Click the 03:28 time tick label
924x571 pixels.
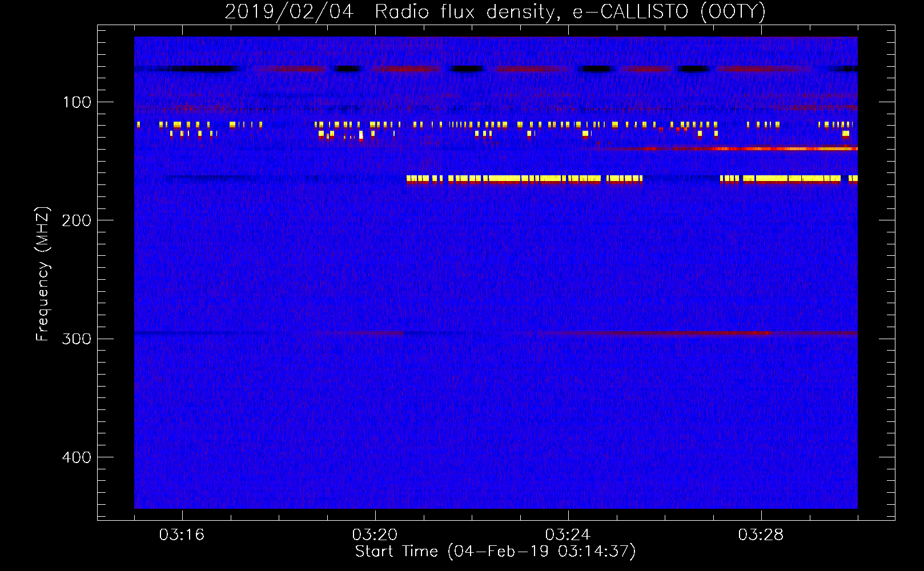pos(761,535)
